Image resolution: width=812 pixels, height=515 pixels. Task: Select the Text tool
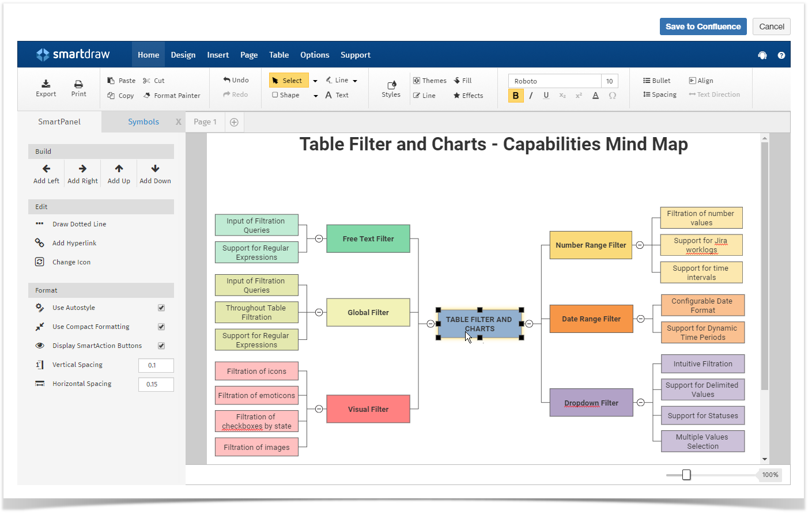[337, 95]
